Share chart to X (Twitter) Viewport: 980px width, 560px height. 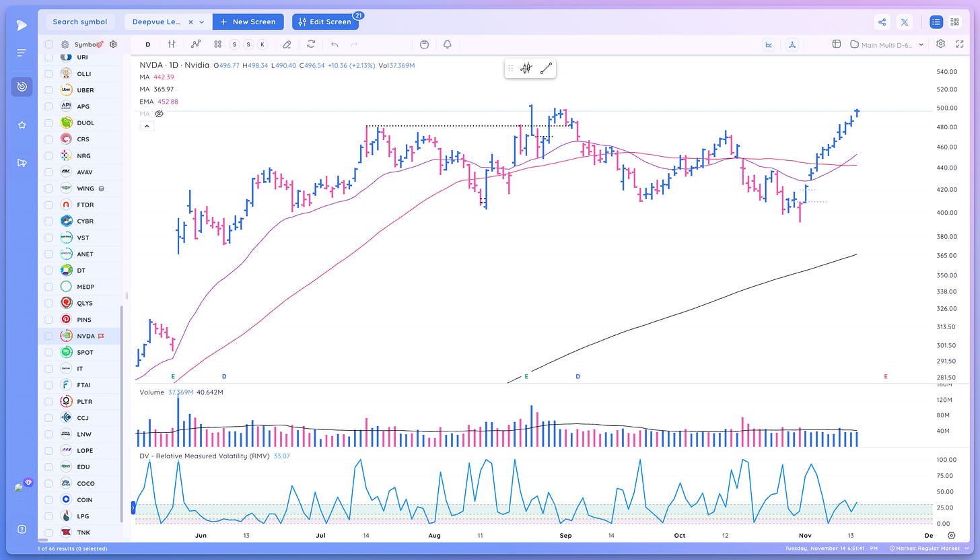pos(905,22)
